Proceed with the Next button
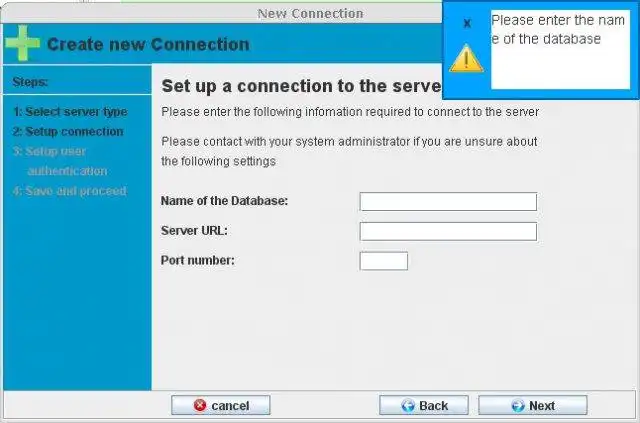Viewport: 640px width, 423px height. [x=533, y=405]
